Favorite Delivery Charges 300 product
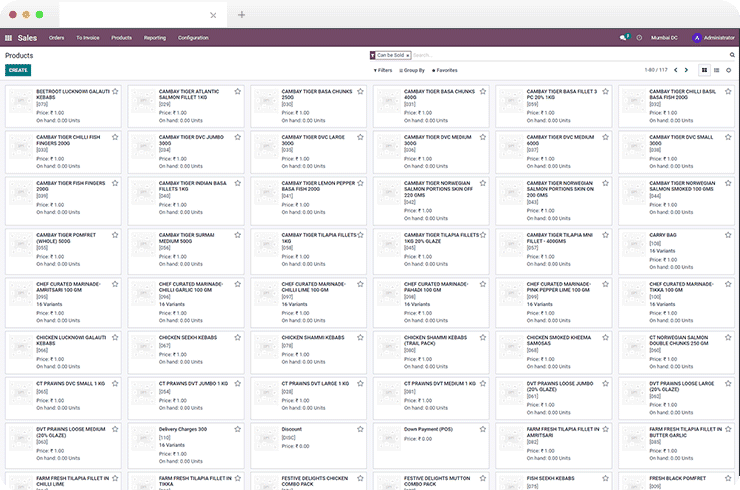740x490 pixels. pos(237,429)
